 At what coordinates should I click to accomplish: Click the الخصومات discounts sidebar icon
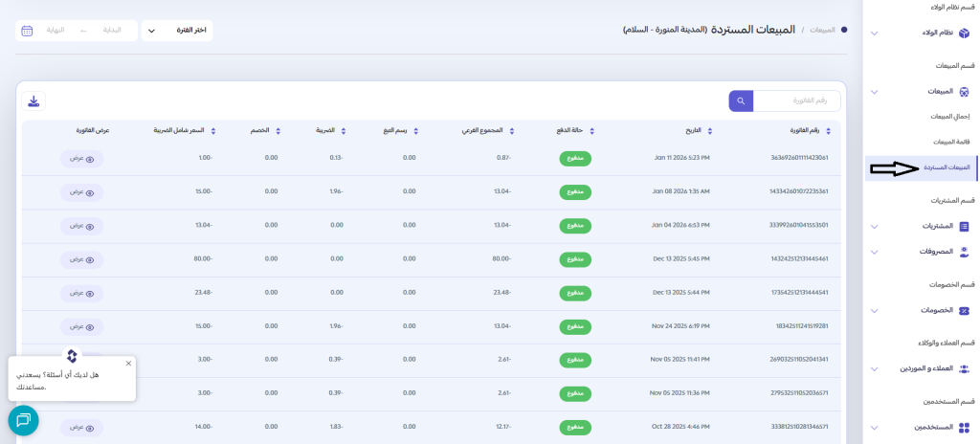[964, 310]
